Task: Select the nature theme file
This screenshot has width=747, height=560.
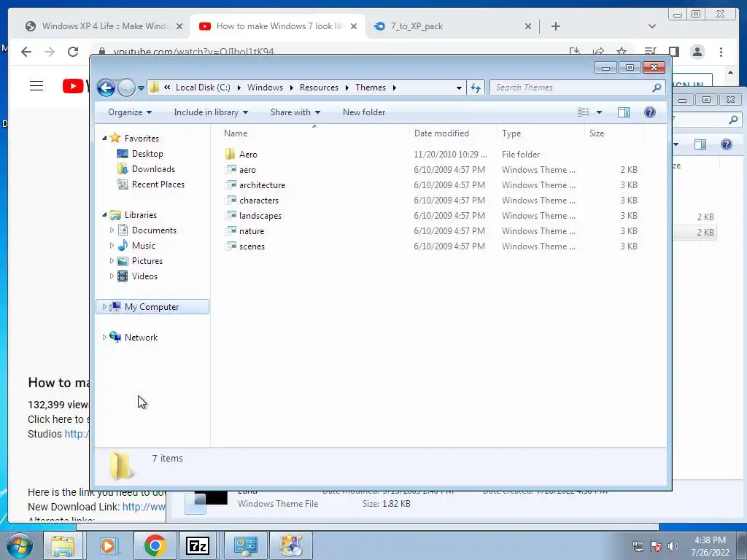Action: click(x=252, y=231)
